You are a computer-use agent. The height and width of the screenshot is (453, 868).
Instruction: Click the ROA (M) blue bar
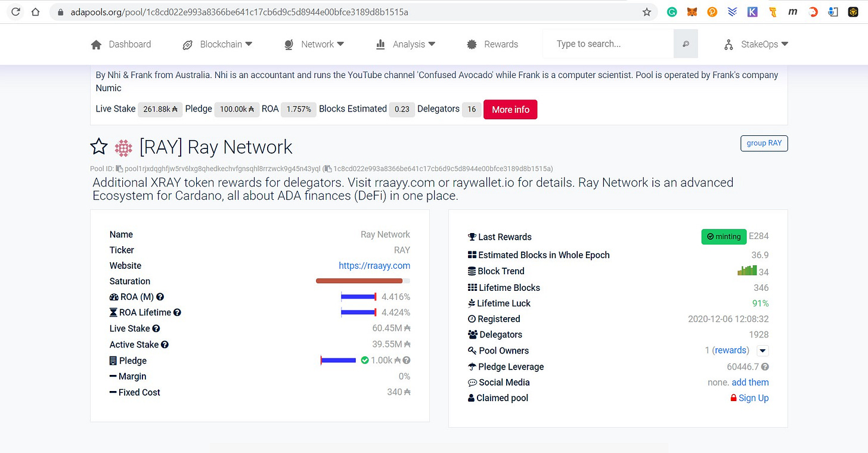(x=359, y=296)
